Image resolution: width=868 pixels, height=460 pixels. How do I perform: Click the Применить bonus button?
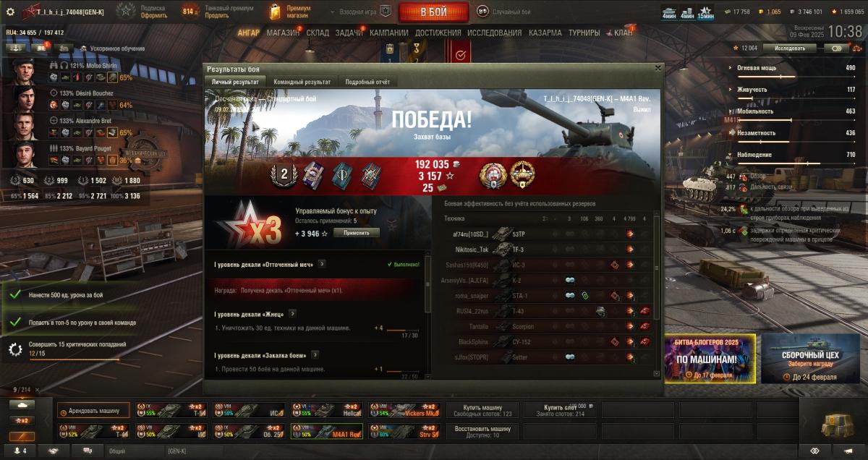click(x=357, y=233)
